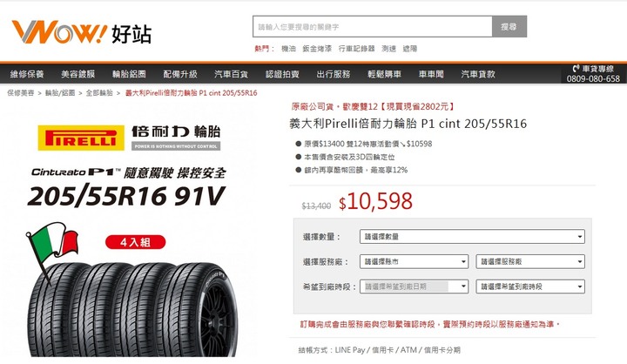
Task: Click the Pirelli brand logo image
Action: point(81,138)
